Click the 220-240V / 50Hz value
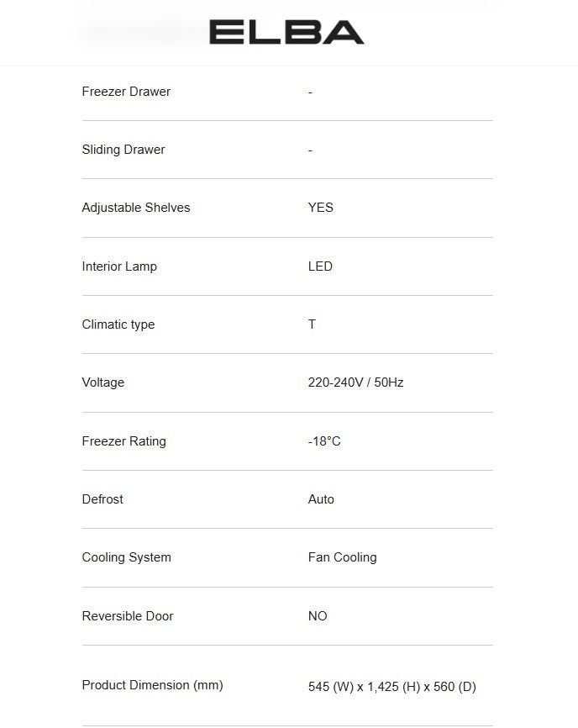This screenshot has width=578, height=728. (x=355, y=382)
